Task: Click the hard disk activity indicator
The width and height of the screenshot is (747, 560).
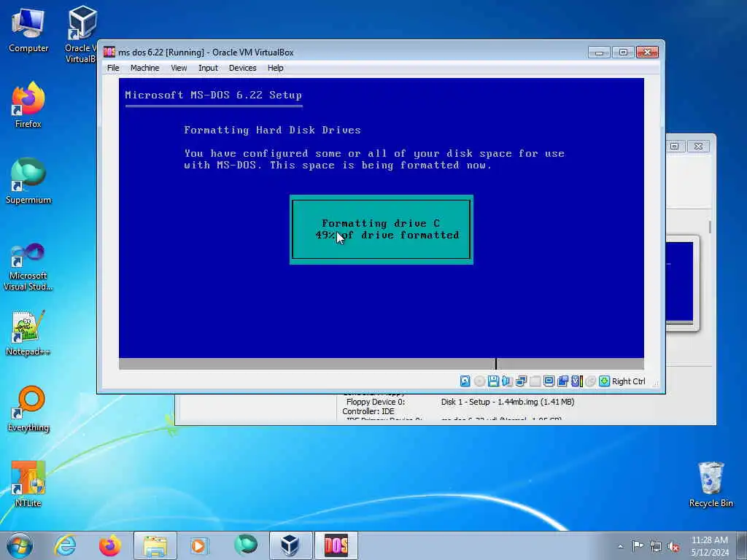Action: pyautogui.click(x=465, y=381)
